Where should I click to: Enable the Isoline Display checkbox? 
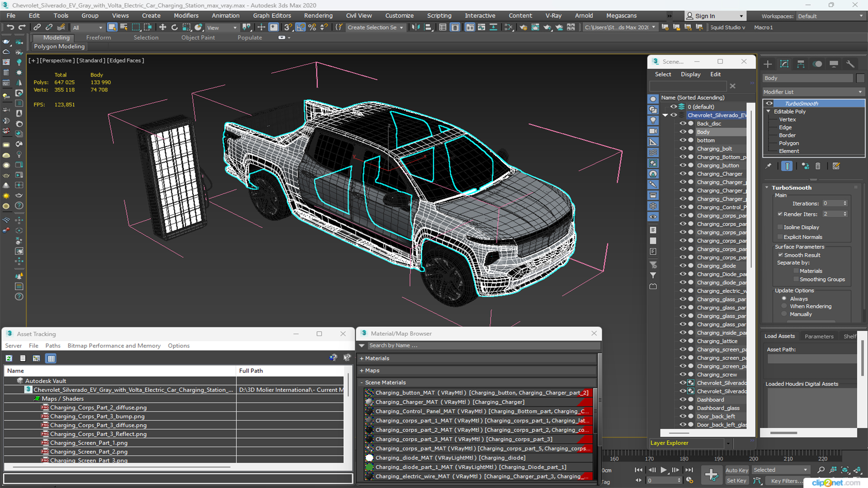[780, 227]
